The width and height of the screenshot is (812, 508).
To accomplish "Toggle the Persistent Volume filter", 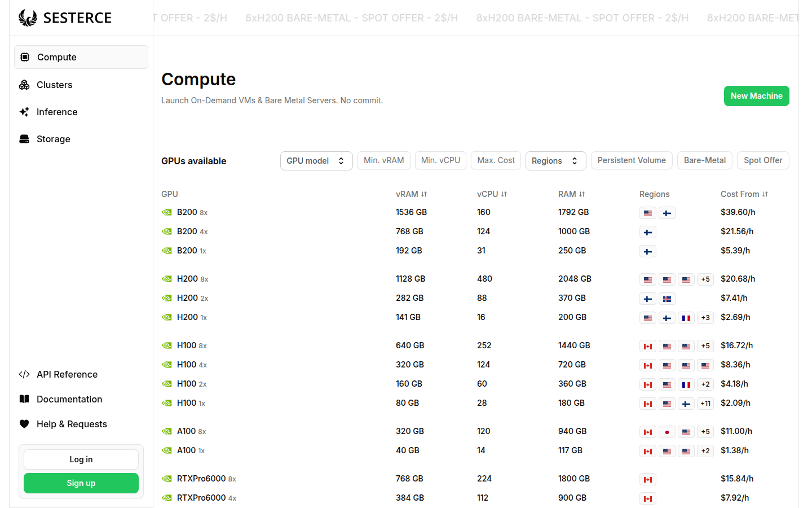I will (631, 160).
